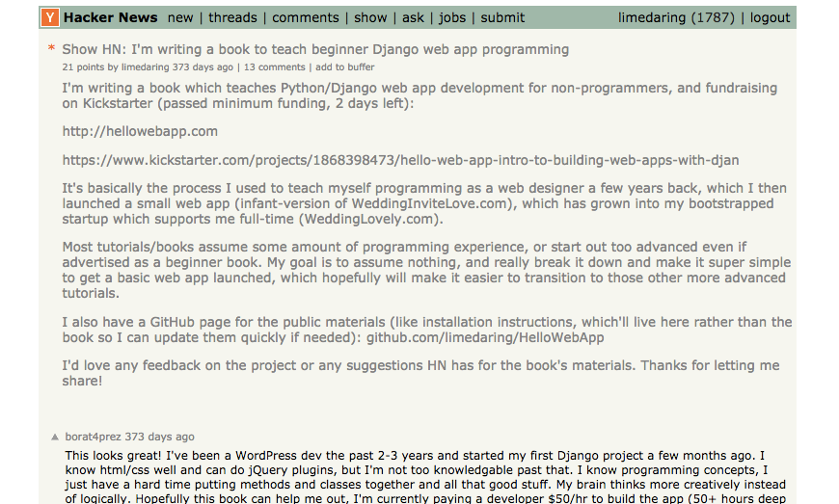The width and height of the screenshot is (839, 504).
Task: Click the post's 373 days ago timestamp
Action: tap(203, 67)
